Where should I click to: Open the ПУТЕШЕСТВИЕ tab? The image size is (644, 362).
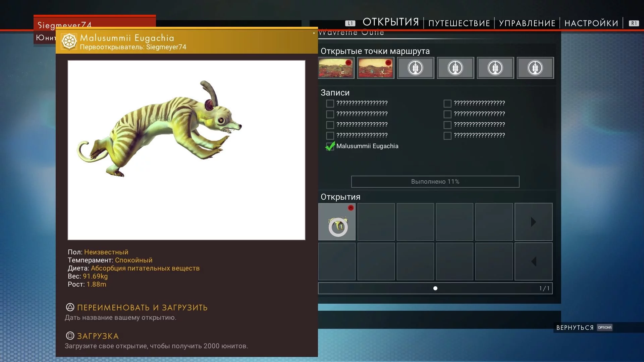click(459, 23)
